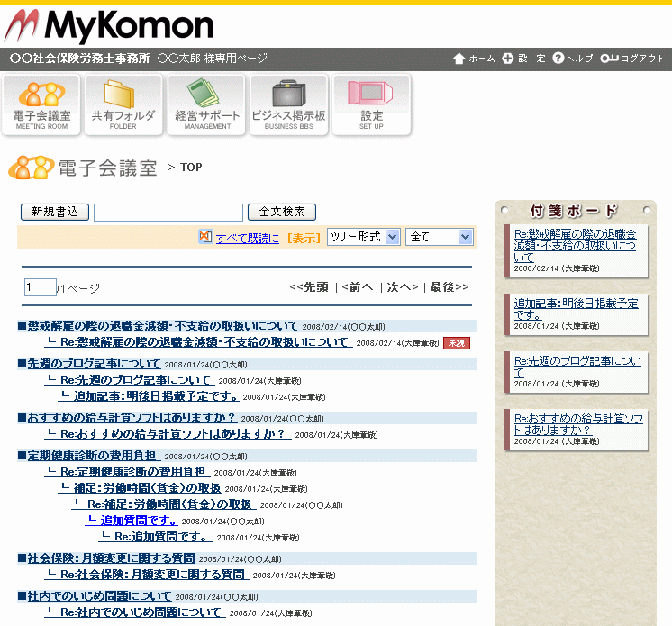Click the search text input field
Viewport: 672px width, 626px height.
pyautogui.click(x=168, y=213)
